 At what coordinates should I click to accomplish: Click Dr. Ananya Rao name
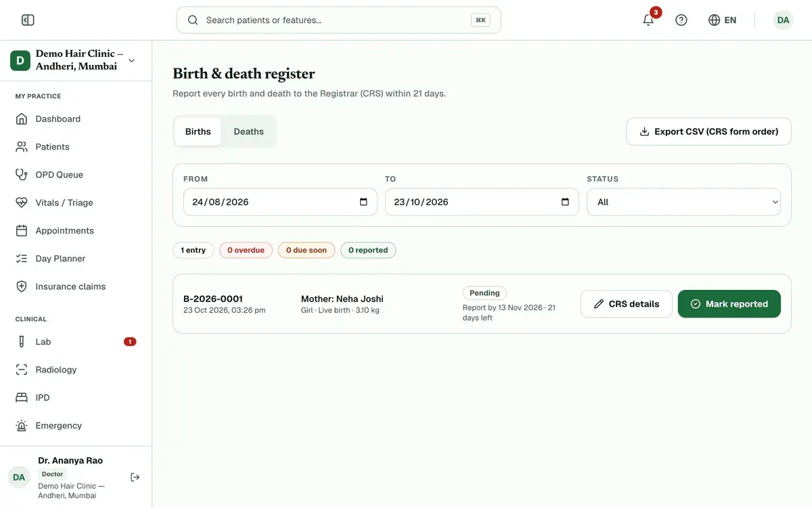pos(70,461)
